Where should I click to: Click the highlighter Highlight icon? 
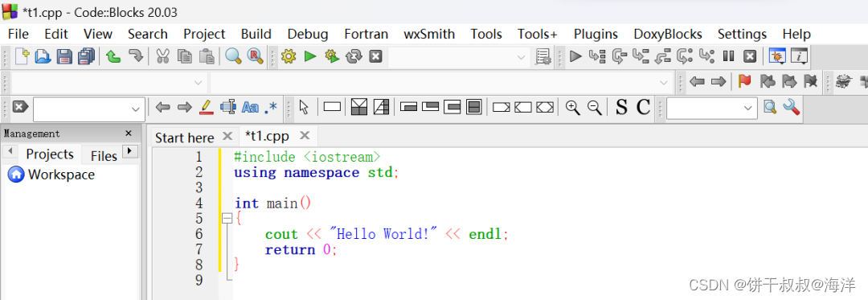tap(206, 107)
